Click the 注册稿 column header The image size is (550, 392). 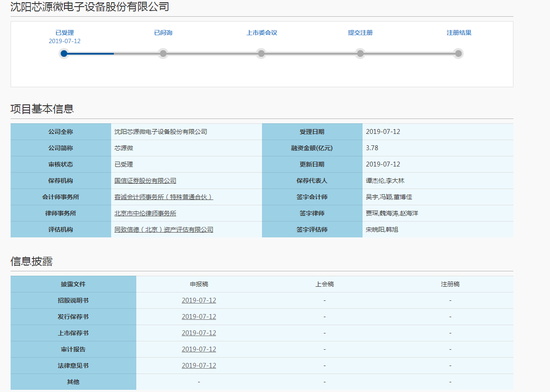click(x=450, y=284)
